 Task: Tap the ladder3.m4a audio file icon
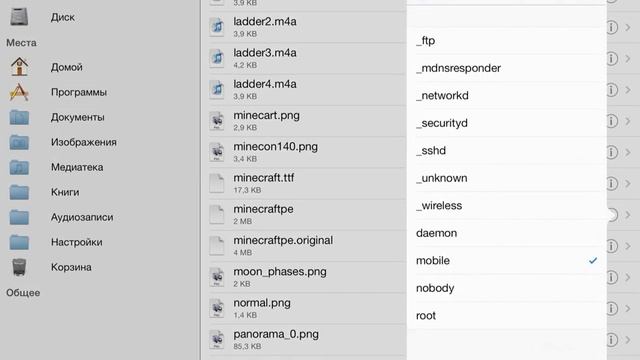point(217,58)
